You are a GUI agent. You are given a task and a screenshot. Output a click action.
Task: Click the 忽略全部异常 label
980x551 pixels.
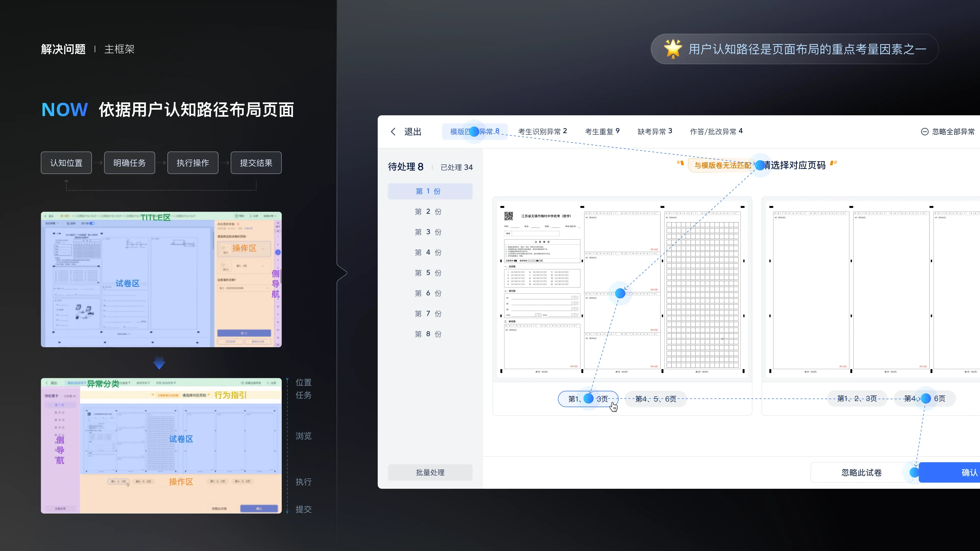(x=953, y=132)
